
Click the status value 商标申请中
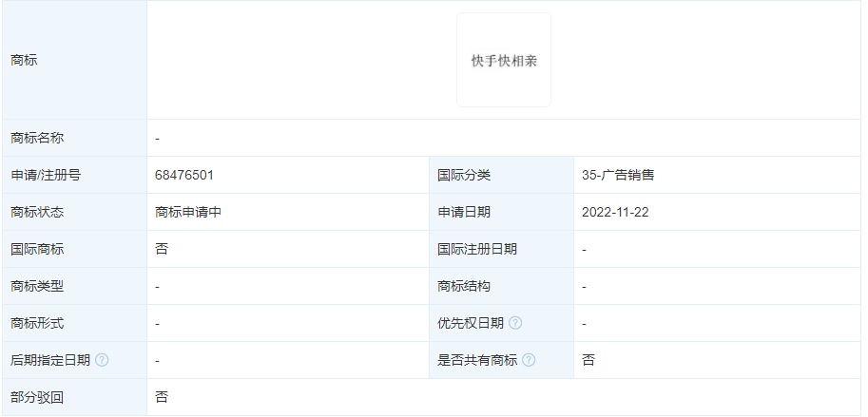pyautogui.click(x=188, y=213)
